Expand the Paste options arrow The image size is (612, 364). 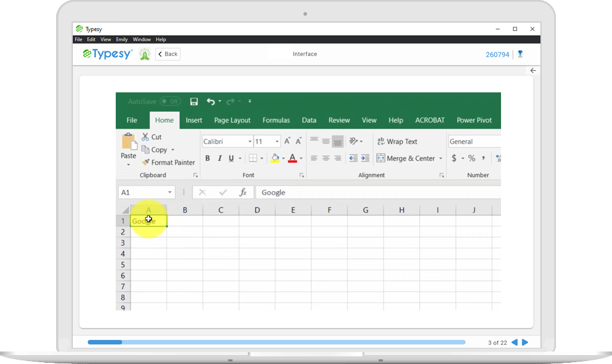pos(128,165)
